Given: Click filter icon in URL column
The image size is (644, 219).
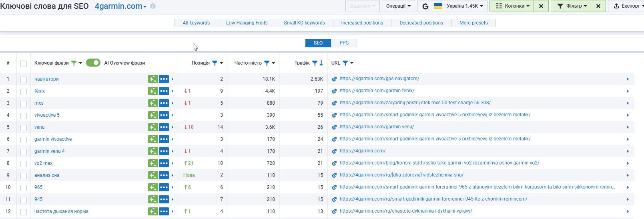Looking at the screenshot, I should click(345, 63).
